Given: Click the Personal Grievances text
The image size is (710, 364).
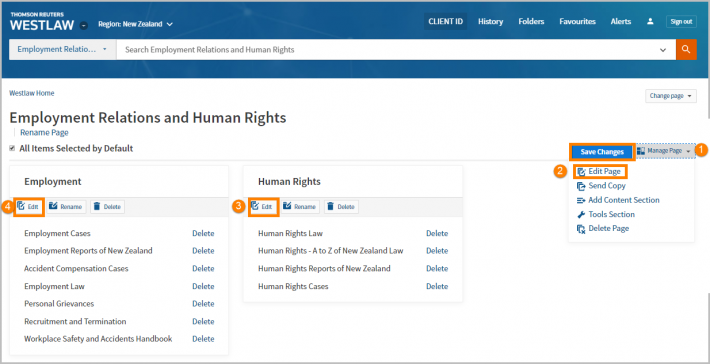Looking at the screenshot, I should coord(59,304).
